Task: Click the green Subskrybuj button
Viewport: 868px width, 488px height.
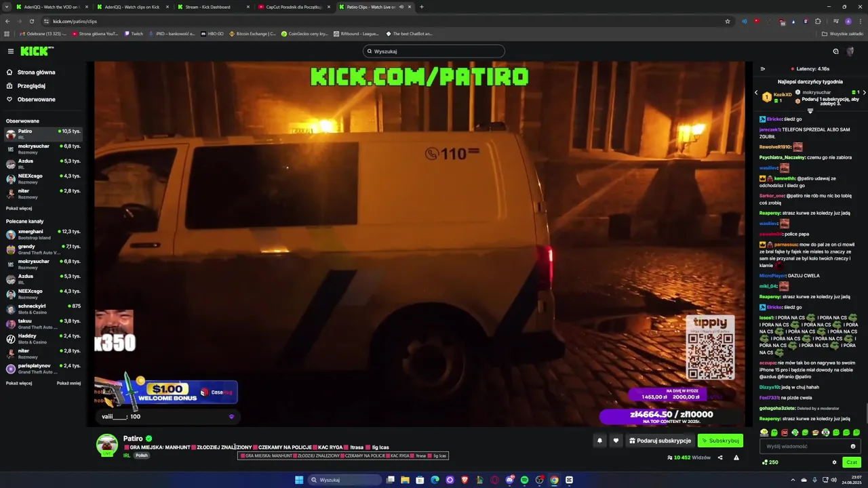Action: pyautogui.click(x=720, y=441)
